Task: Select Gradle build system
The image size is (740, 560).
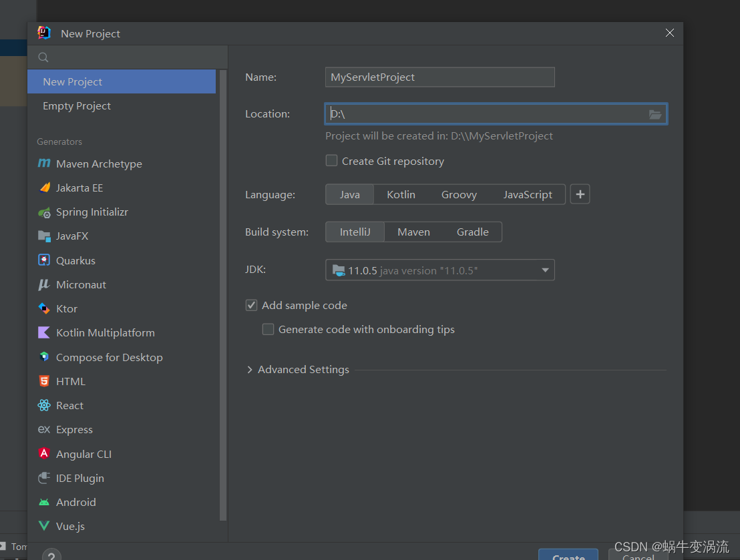Action: tap(473, 232)
